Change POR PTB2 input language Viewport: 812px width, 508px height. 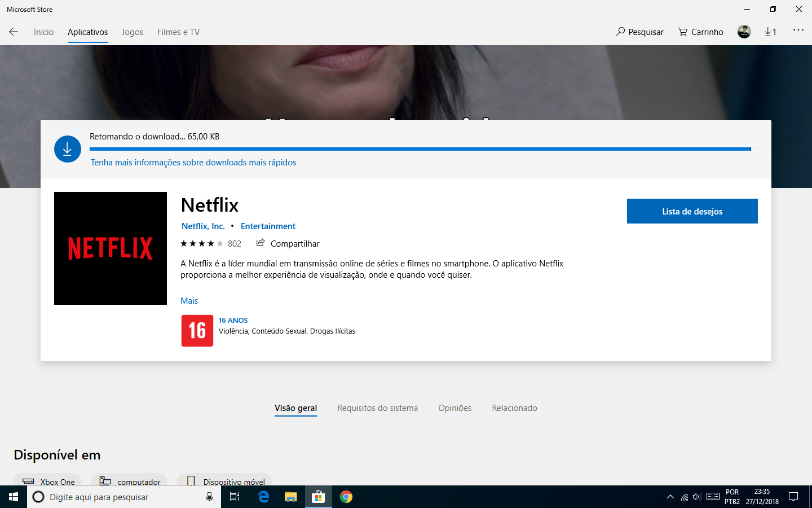[732, 497]
